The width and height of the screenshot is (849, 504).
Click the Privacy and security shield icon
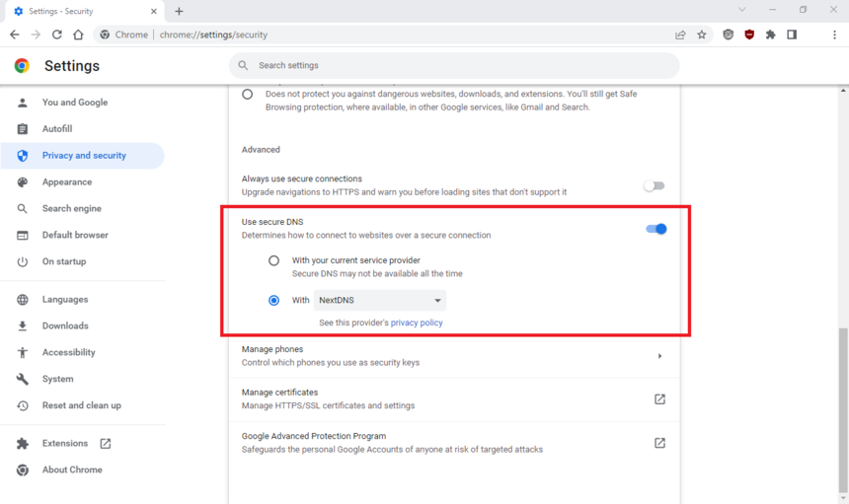click(x=22, y=156)
